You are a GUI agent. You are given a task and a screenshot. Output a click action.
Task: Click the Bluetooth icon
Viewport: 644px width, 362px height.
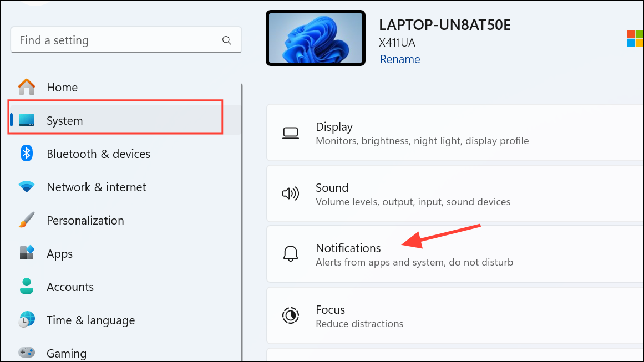[x=27, y=153]
